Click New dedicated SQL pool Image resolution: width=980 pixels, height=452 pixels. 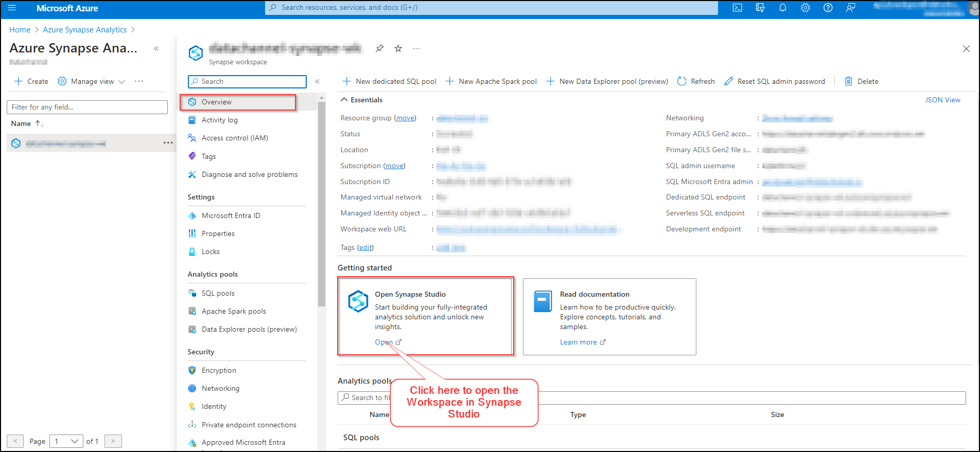click(x=390, y=81)
